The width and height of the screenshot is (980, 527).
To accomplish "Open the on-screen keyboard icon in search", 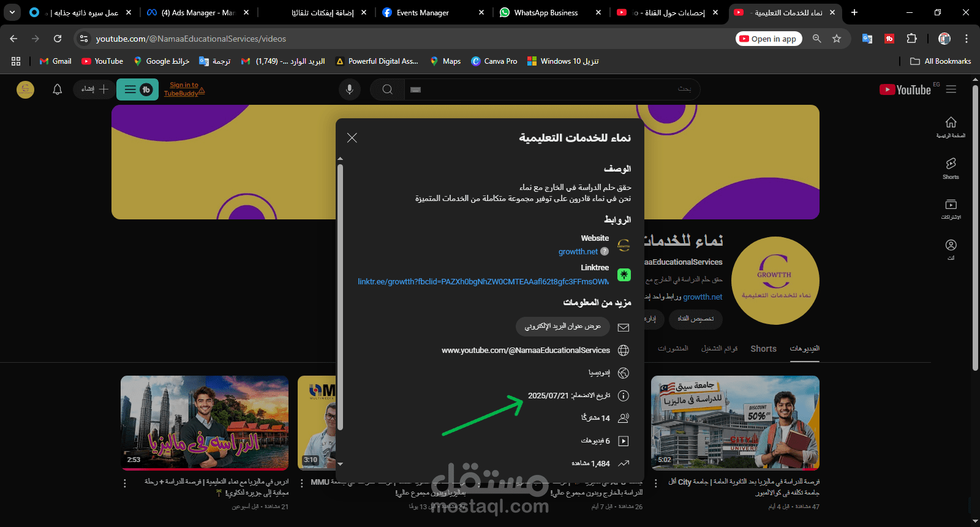I will coord(415,89).
